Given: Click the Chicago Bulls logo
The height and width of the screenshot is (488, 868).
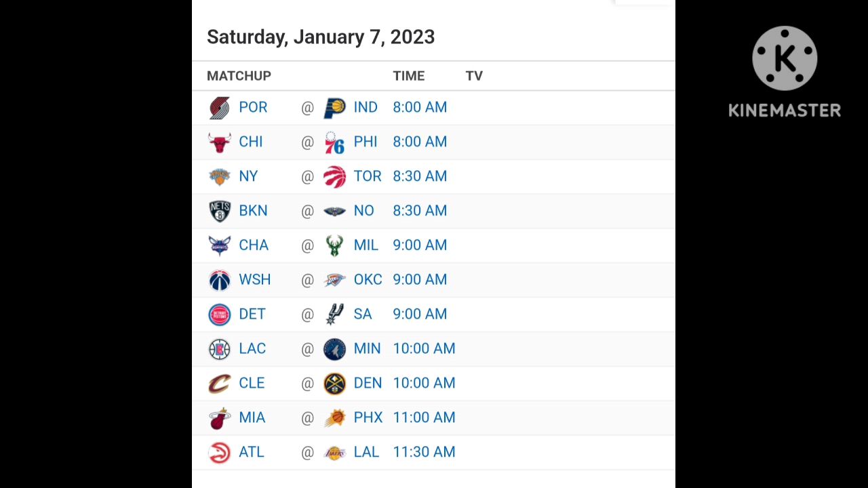Looking at the screenshot, I should point(219,142).
